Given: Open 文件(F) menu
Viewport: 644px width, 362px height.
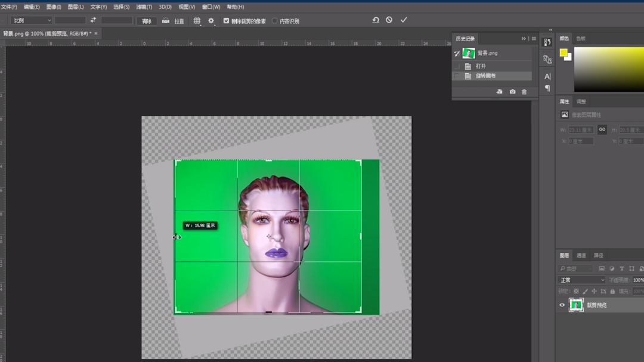Looking at the screenshot, I should pos(9,7).
